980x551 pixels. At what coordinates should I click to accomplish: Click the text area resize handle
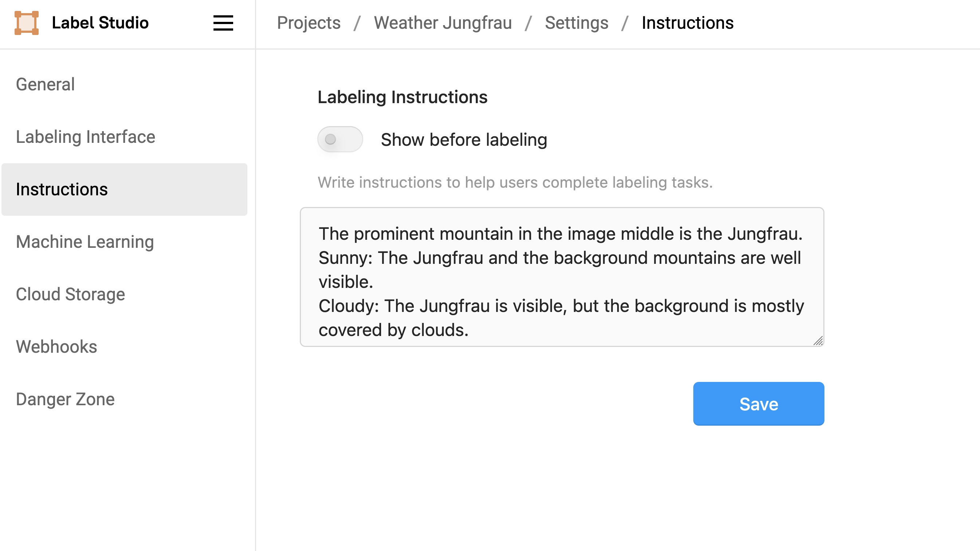click(x=818, y=341)
